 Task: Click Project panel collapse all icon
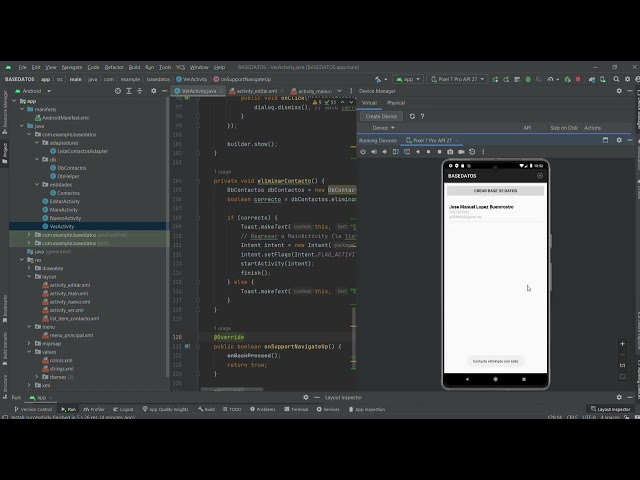point(140,91)
